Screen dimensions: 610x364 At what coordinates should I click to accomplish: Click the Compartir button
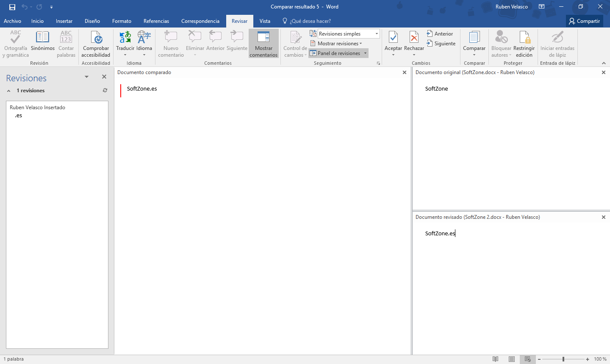tap(584, 21)
